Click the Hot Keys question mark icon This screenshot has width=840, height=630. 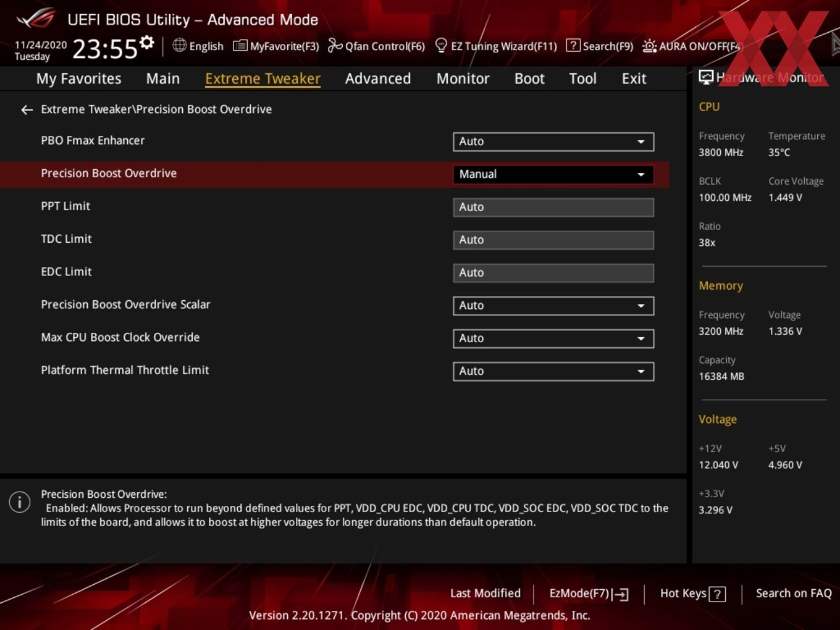coord(717,594)
